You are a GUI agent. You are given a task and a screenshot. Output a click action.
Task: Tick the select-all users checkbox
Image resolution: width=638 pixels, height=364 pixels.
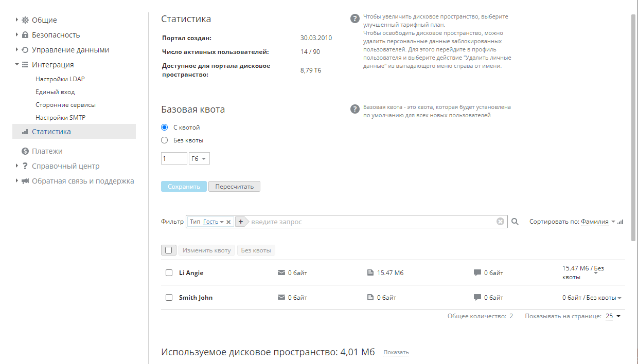tap(168, 250)
